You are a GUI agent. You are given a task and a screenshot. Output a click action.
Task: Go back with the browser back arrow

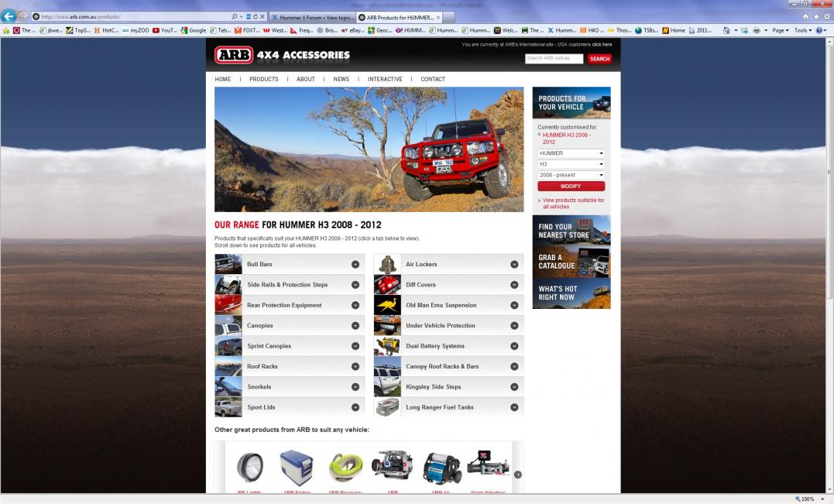tap(9, 16)
